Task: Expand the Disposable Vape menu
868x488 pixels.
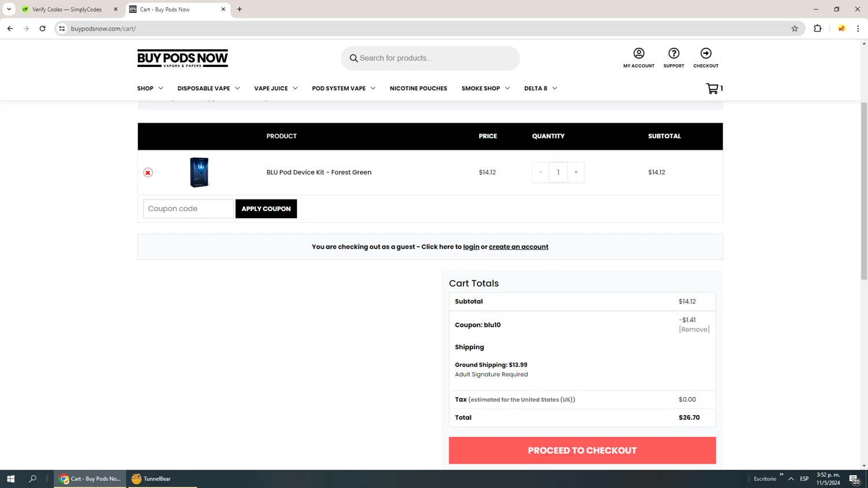Action: (208, 88)
